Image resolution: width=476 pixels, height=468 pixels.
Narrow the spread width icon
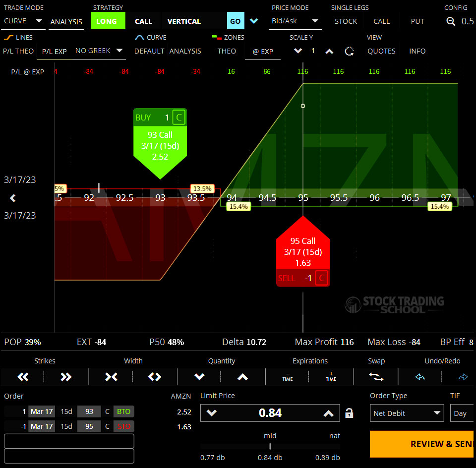(111, 377)
